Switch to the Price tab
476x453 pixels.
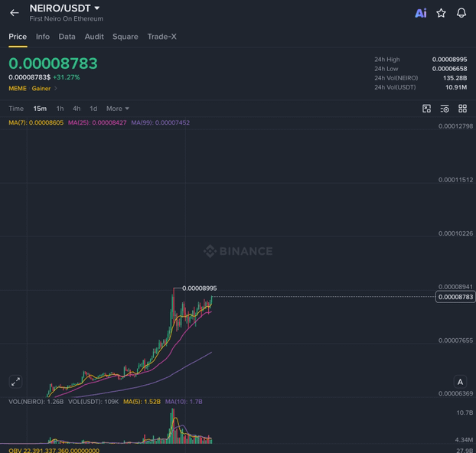pos(18,37)
